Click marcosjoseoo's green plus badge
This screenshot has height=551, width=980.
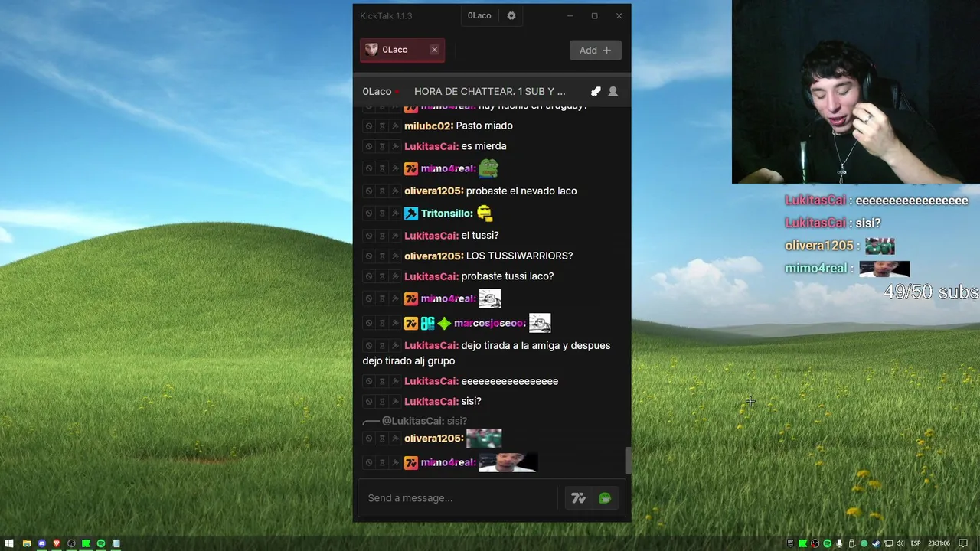[444, 324]
